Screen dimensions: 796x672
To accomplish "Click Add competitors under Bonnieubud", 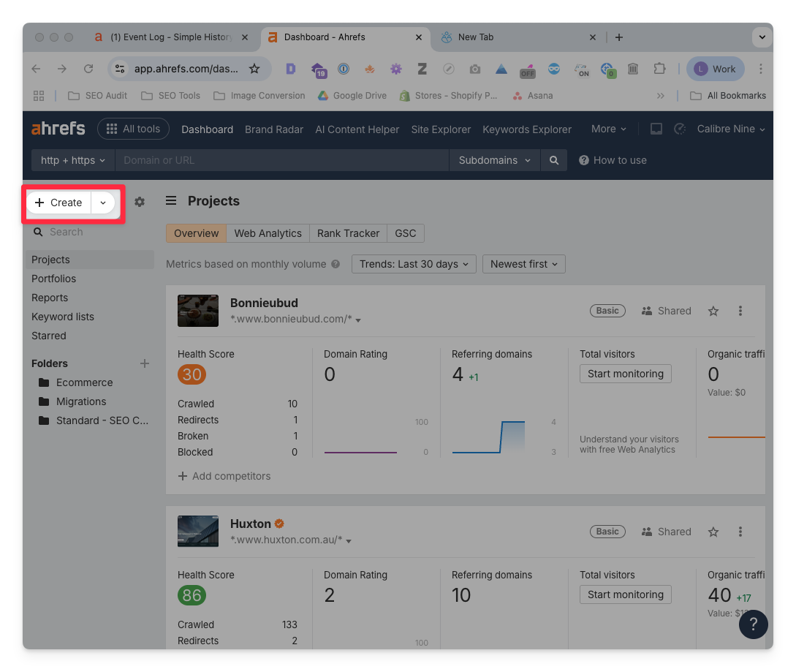I will click(x=224, y=476).
